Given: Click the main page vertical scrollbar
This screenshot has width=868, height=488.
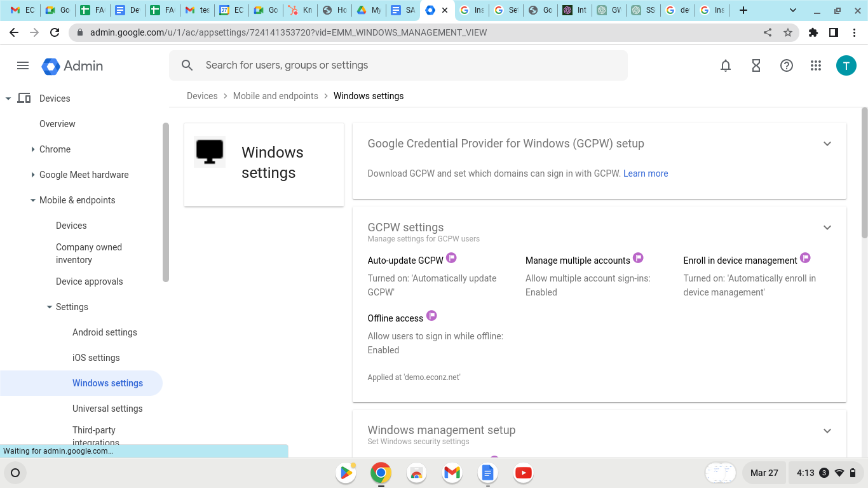Looking at the screenshot, I should [x=864, y=173].
